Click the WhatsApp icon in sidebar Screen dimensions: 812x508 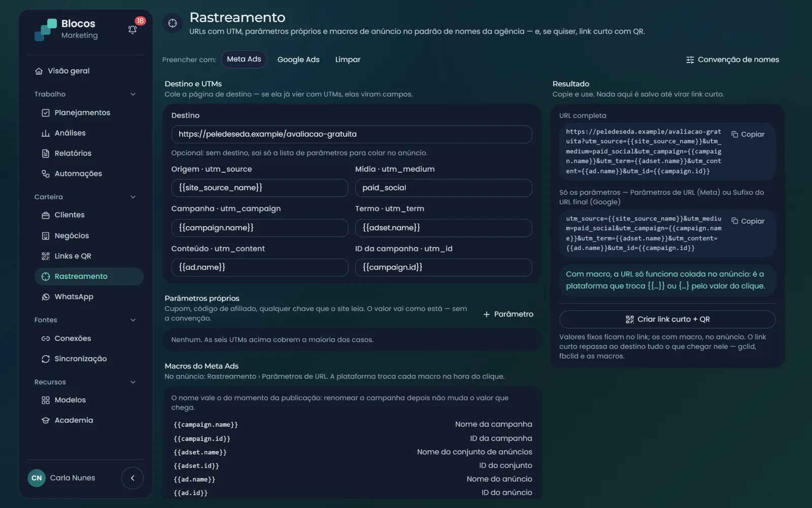[46, 297]
